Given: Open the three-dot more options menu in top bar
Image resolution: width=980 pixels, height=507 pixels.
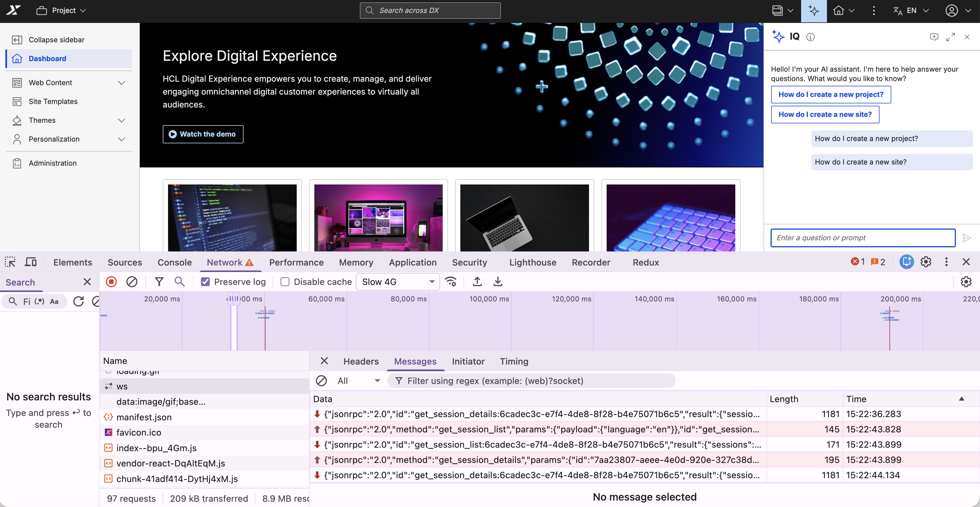Looking at the screenshot, I should click(873, 11).
